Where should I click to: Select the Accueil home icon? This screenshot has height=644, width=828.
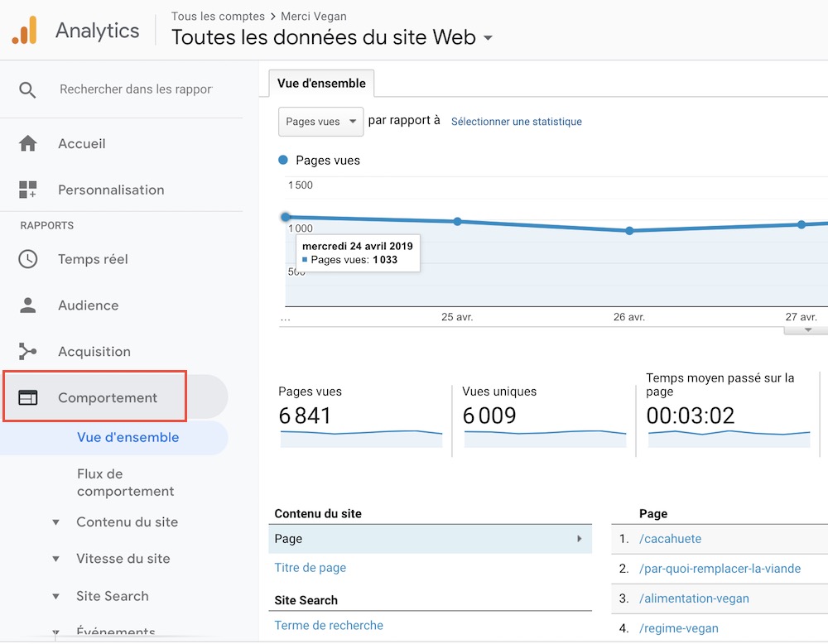27,142
